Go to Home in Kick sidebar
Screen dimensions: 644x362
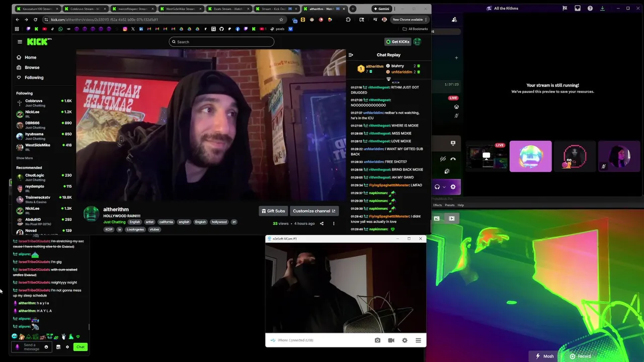tap(30, 57)
